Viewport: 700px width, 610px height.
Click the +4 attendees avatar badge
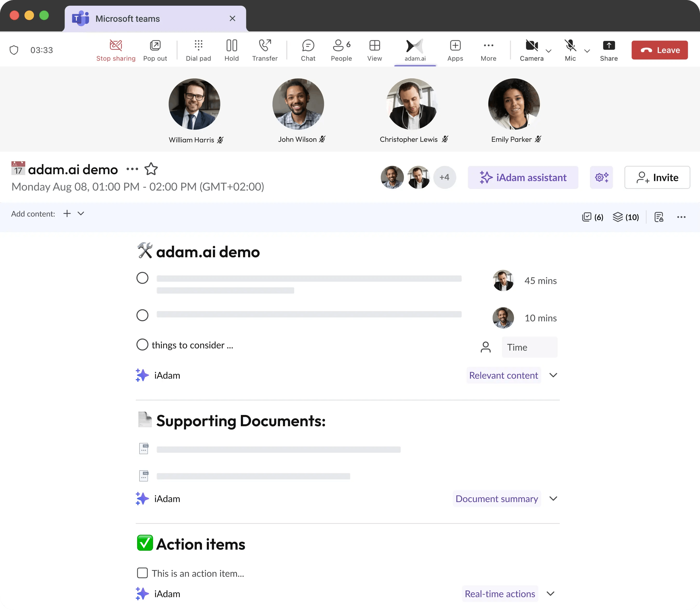[x=444, y=177]
